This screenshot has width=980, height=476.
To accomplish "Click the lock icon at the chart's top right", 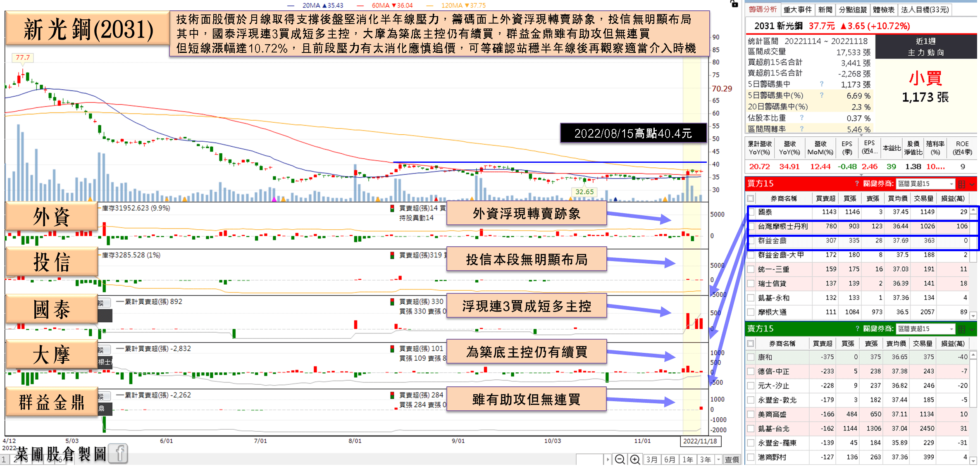I will click(x=734, y=4).
